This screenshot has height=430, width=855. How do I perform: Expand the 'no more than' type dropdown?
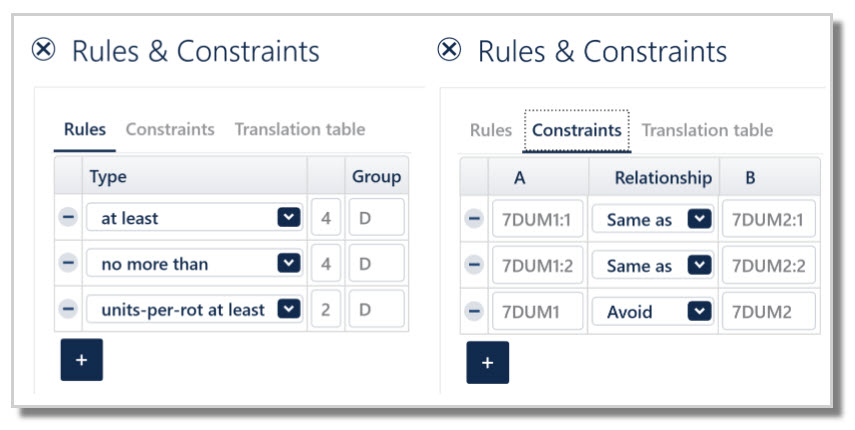tap(288, 264)
